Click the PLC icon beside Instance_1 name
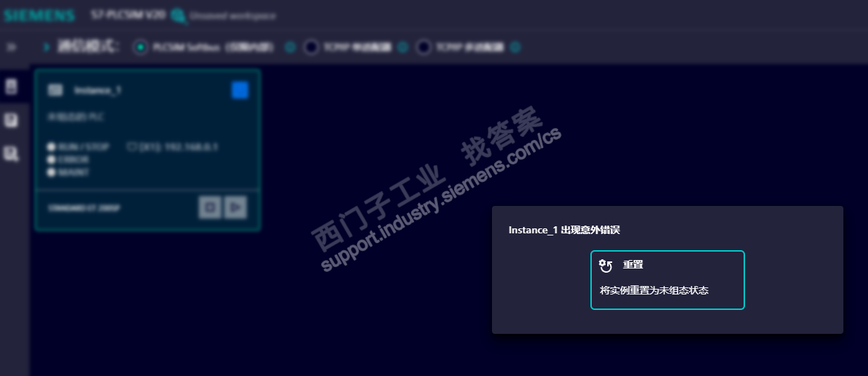The width and height of the screenshot is (868, 376). click(x=56, y=90)
